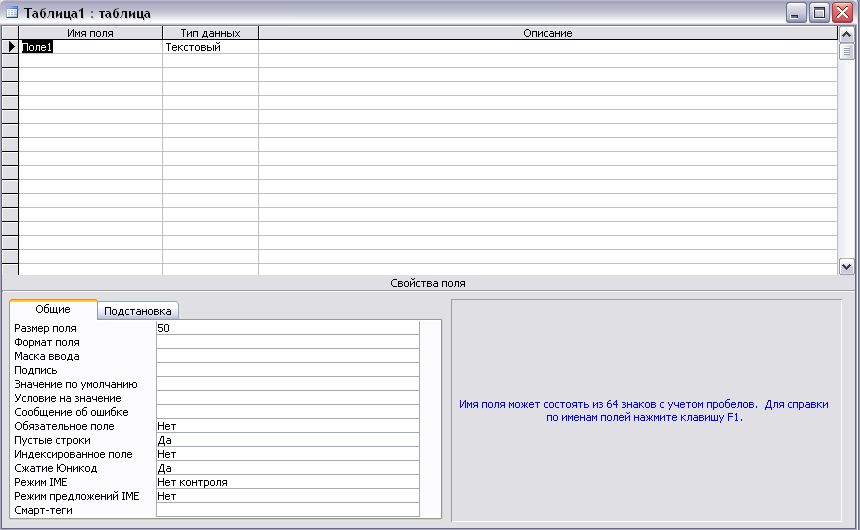Screen dimensions: 860x530
Task: Click the Описание cell in the first row
Action: click(547, 47)
